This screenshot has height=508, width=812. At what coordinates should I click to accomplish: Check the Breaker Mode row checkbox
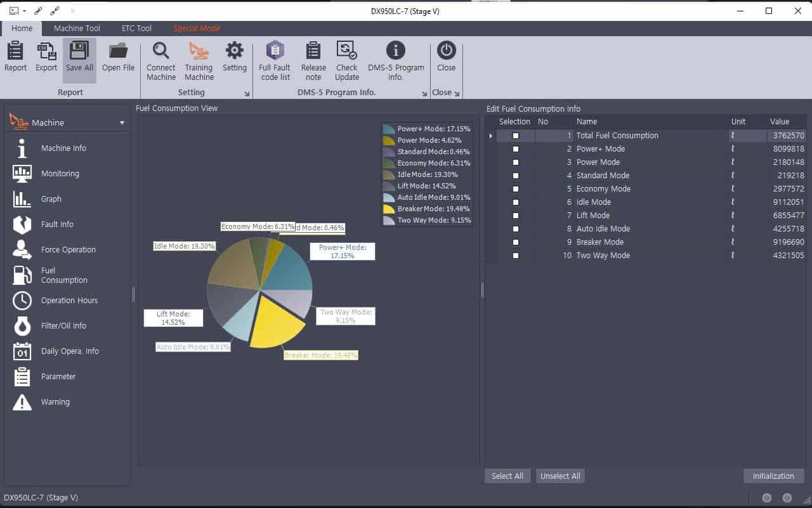pyautogui.click(x=516, y=242)
